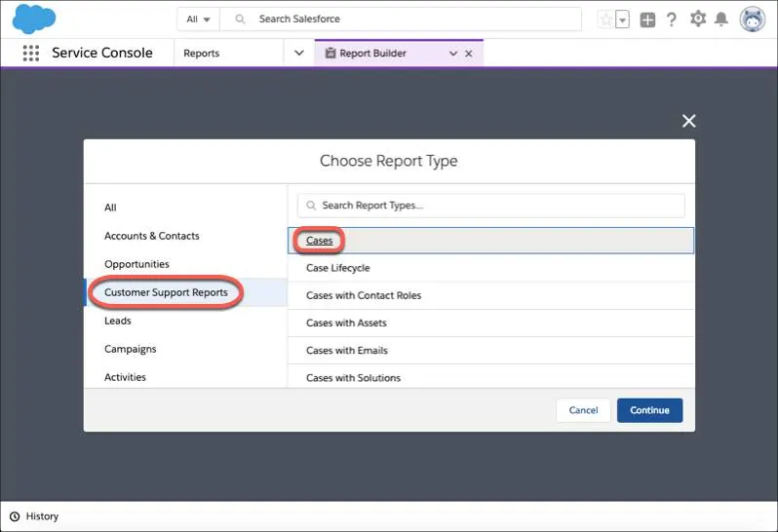Click the Continue button

point(649,410)
